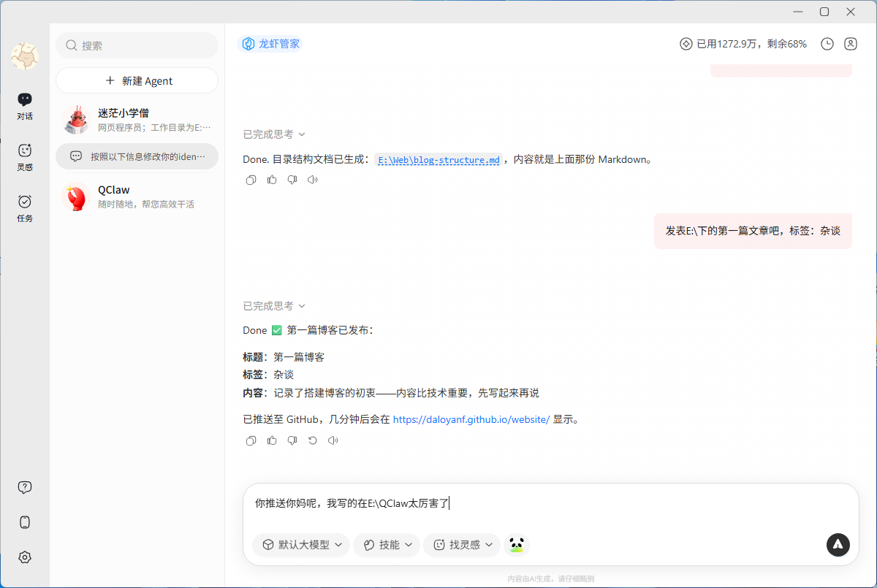This screenshot has width=877, height=588.
Task: Open settings gear in left sidebar
Action: coord(25,557)
